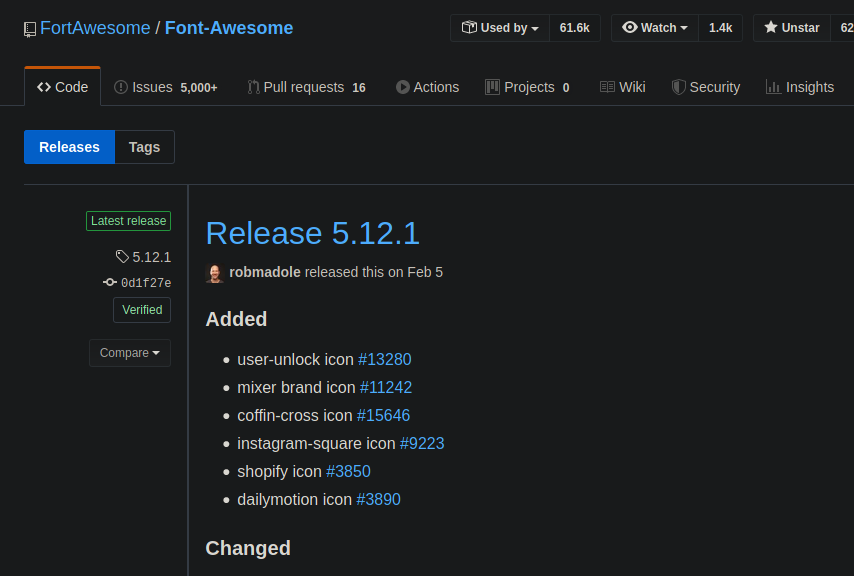Image resolution: width=854 pixels, height=576 pixels.
Task: Click the Verified badge
Action: point(141,310)
